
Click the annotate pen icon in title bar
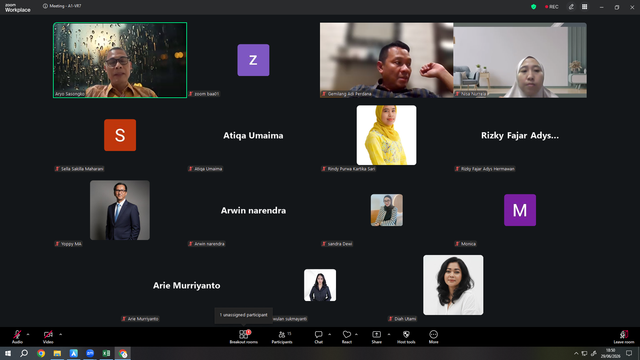571,7
